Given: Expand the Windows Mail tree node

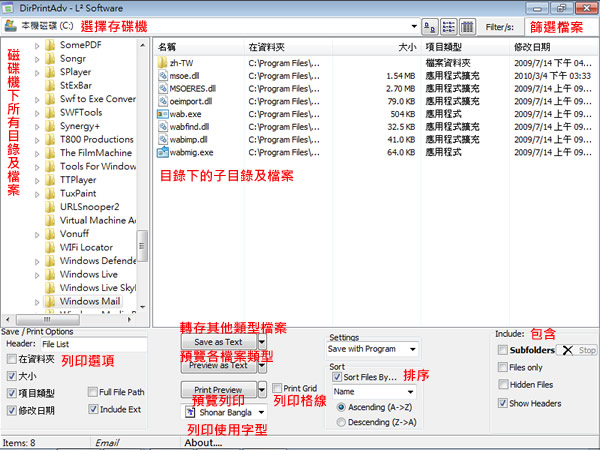Looking at the screenshot, I should click(x=37, y=302).
